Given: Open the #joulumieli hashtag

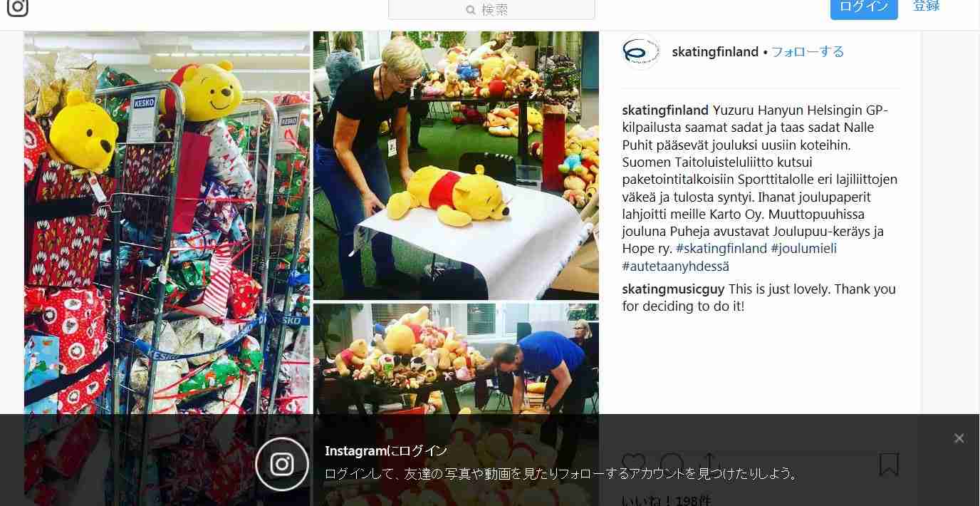Looking at the screenshot, I should [804, 249].
